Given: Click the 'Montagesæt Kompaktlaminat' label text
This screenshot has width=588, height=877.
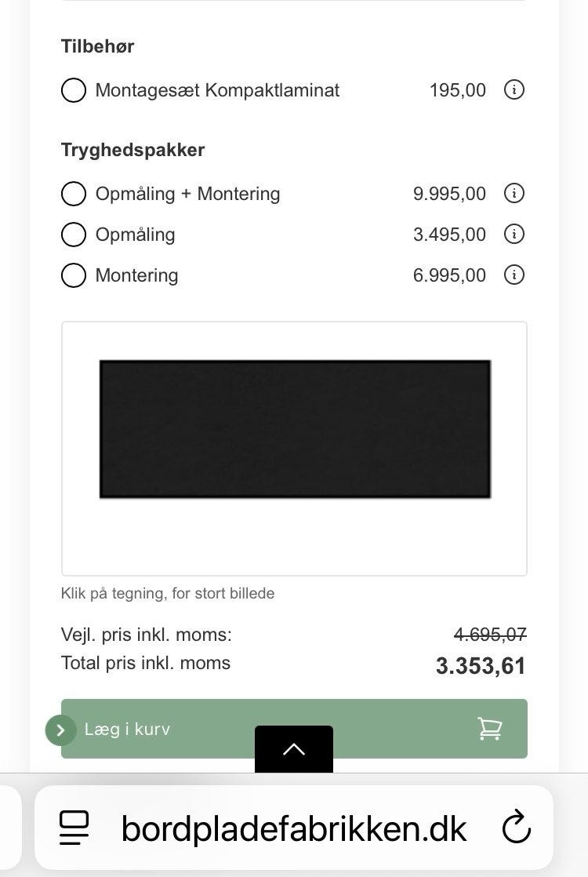Looking at the screenshot, I should click(217, 90).
